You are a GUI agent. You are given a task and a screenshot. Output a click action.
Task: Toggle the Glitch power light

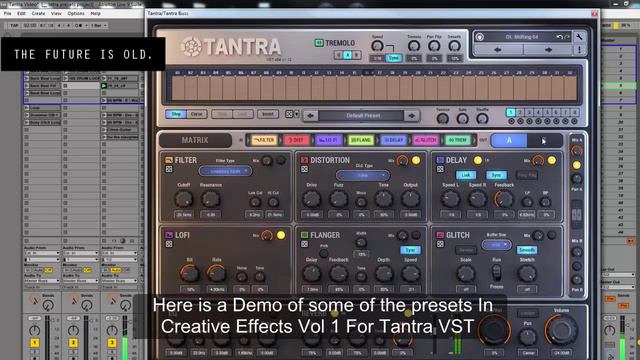click(551, 235)
